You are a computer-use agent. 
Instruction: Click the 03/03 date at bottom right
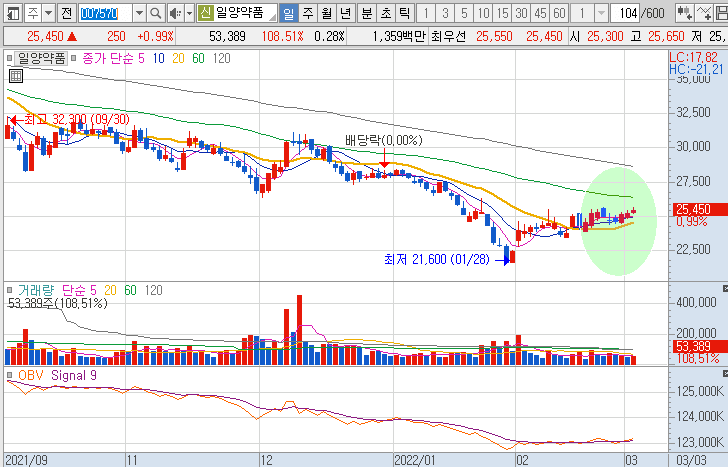pyautogui.click(x=691, y=461)
